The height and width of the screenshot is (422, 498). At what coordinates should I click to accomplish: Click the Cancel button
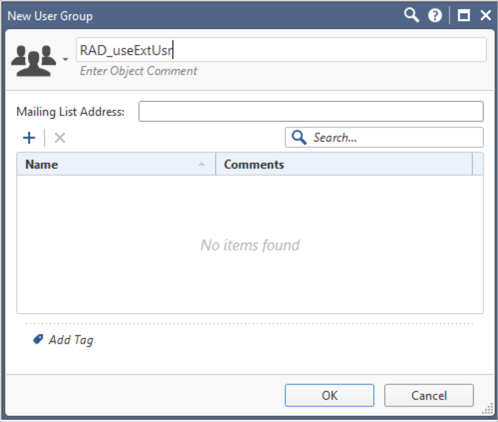click(x=429, y=395)
